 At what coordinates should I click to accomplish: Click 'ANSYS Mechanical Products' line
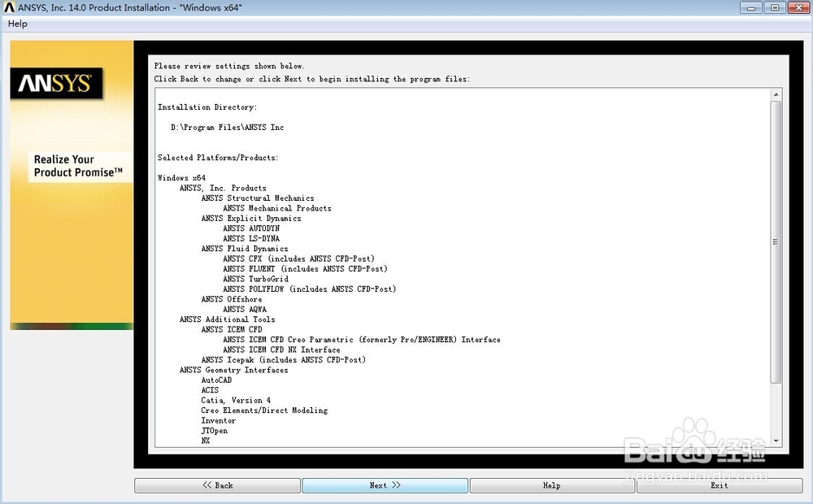click(x=277, y=208)
